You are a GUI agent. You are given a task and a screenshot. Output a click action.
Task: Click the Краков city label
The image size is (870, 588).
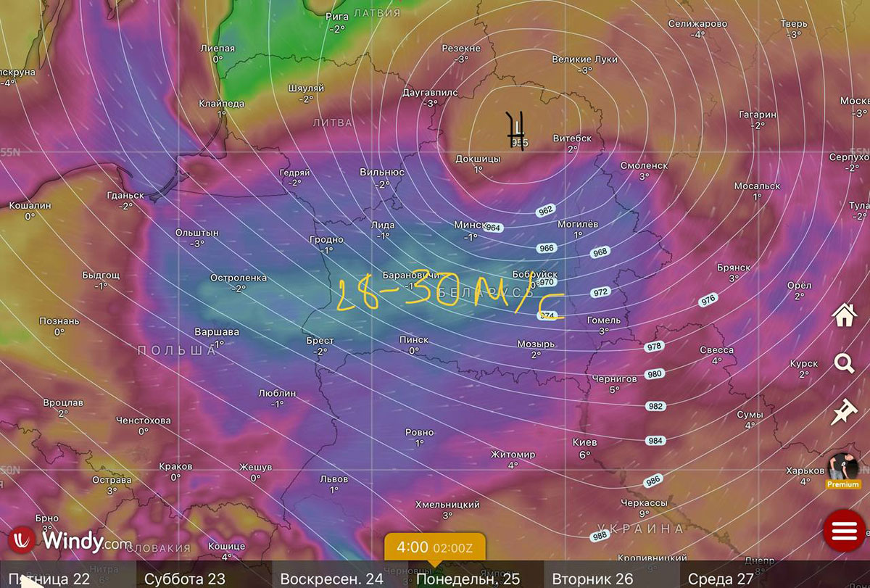175,466
